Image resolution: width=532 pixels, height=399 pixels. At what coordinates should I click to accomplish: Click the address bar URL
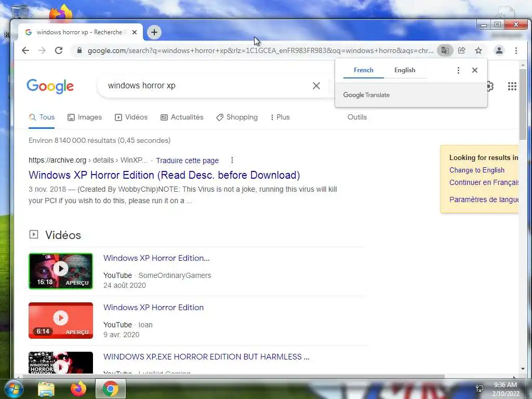click(x=260, y=50)
